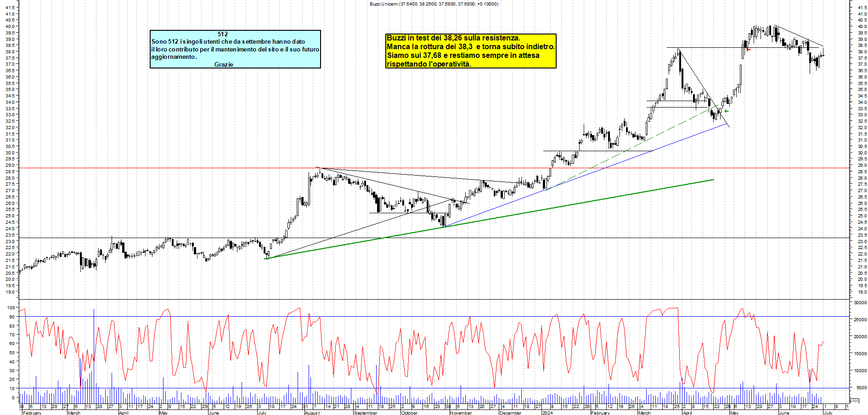The width and height of the screenshot is (868, 415).
Task: Click the 15000 volume axis value
Action: [860, 353]
